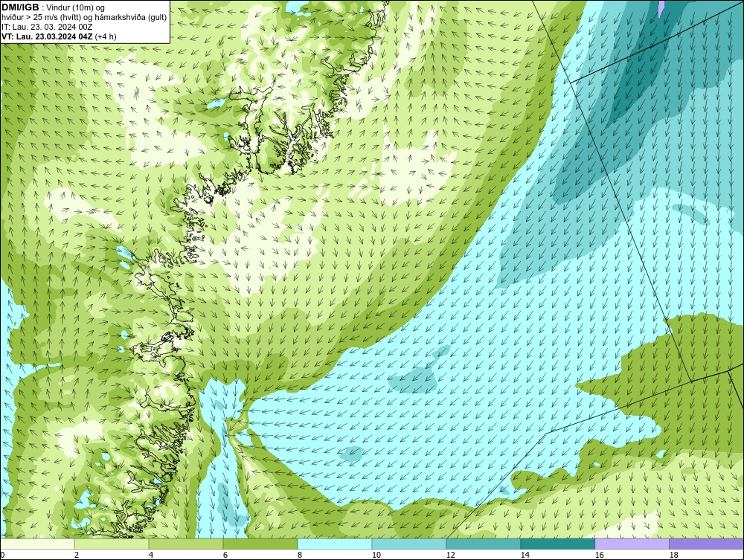The width and height of the screenshot is (744, 560).
Task: Click the 12–14 m/s teal legend swatch
Action: coord(483,544)
